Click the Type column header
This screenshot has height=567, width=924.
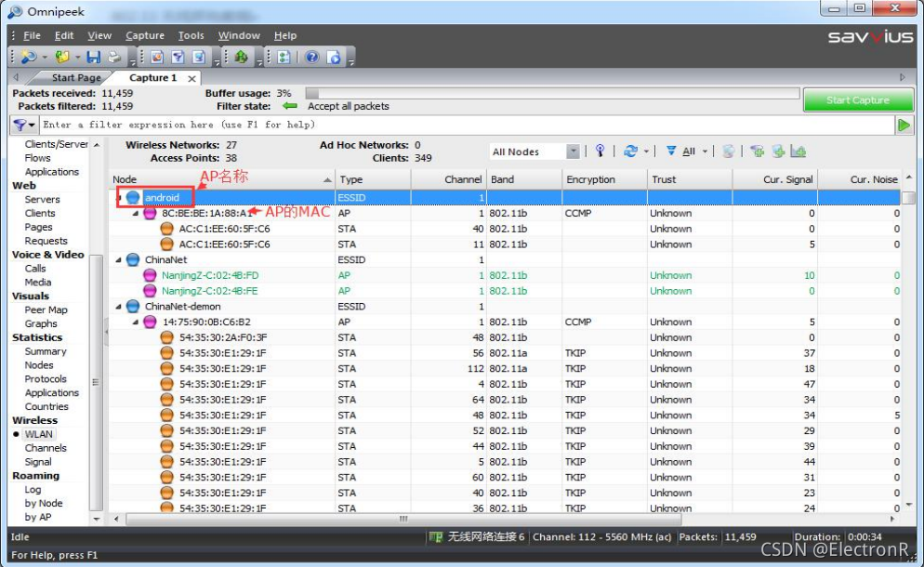tap(373, 179)
